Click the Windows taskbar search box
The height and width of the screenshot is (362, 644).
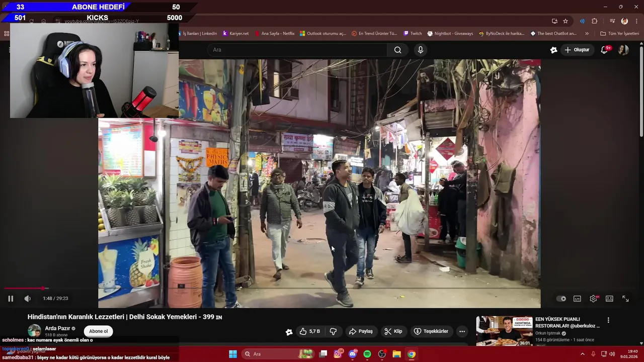pos(278,354)
